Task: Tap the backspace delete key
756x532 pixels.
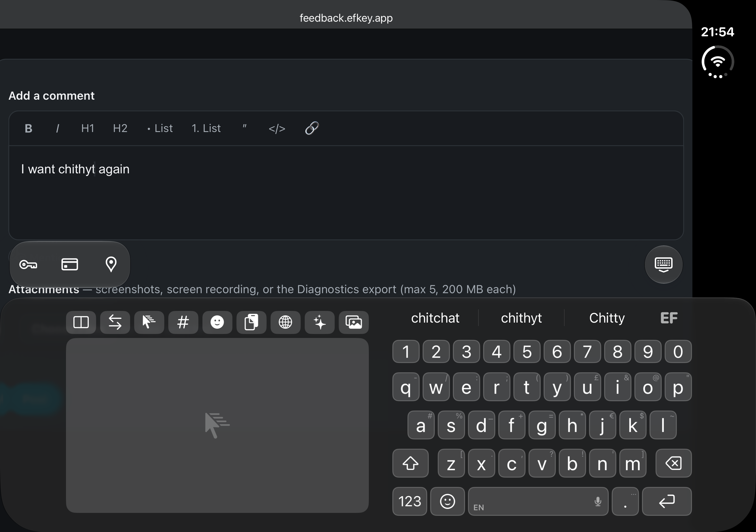Action: click(x=673, y=463)
